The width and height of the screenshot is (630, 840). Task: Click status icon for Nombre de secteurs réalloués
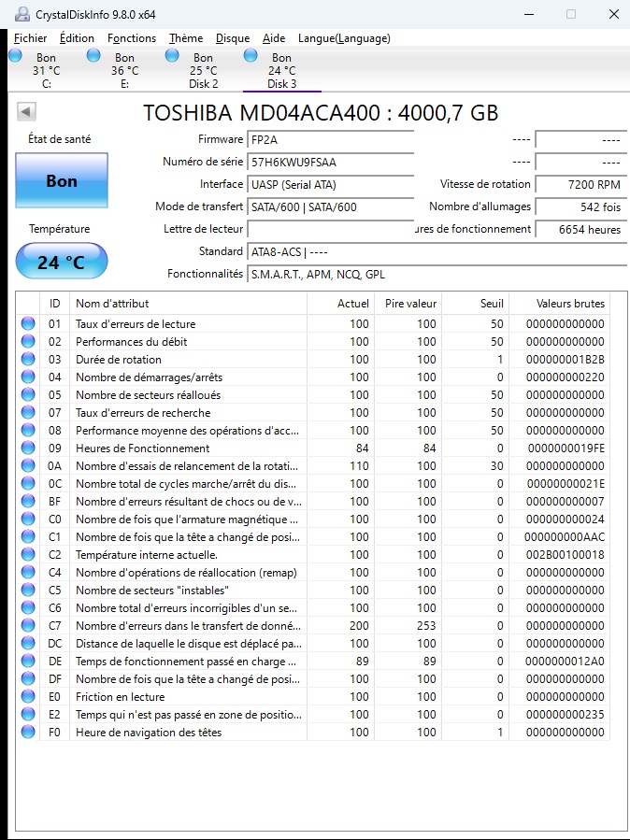28,395
